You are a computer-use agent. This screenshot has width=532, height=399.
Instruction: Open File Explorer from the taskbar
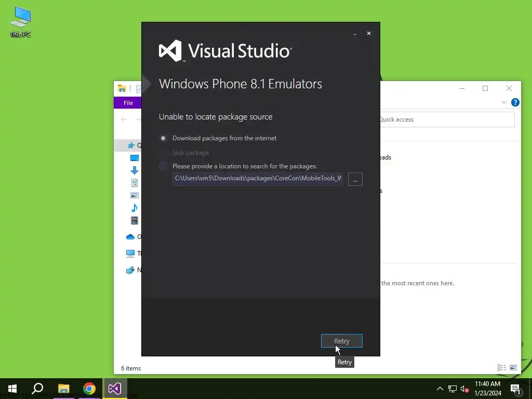[x=63, y=389]
